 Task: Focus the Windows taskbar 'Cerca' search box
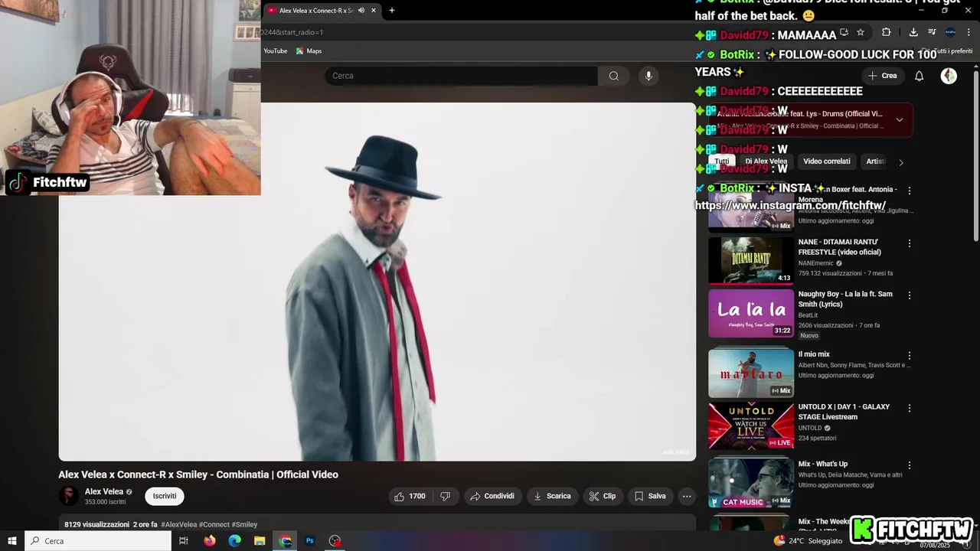pyautogui.click(x=98, y=541)
